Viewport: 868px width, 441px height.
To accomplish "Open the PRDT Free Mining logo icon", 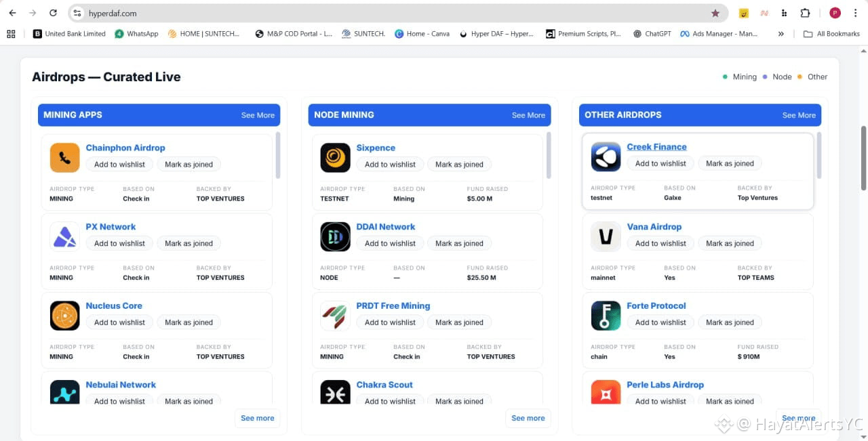I will pyautogui.click(x=335, y=316).
